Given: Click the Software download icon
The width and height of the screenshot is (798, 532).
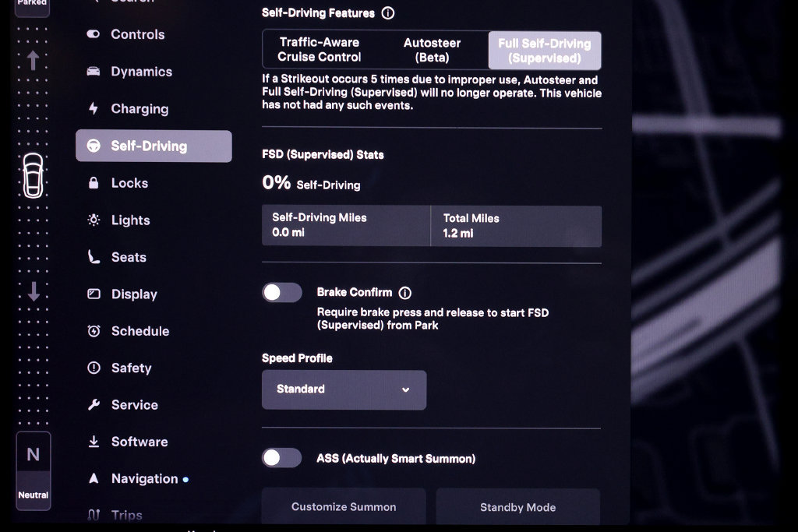Looking at the screenshot, I should [94, 442].
